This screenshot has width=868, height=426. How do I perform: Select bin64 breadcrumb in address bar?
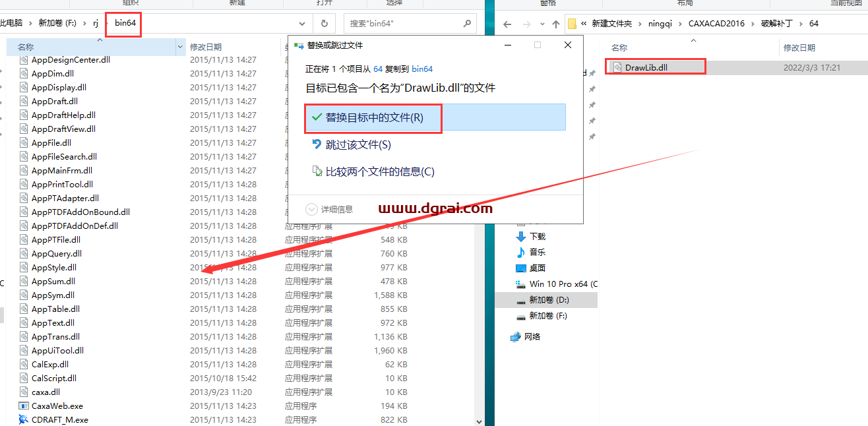pos(125,22)
